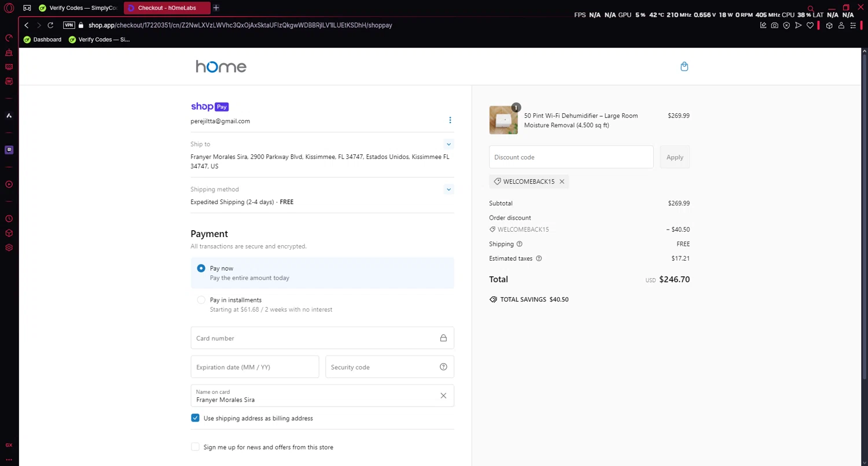Click the 50 Pint Wi-Fi Dehumidifier product title
Screen dimensions: 868x466
tap(581, 120)
